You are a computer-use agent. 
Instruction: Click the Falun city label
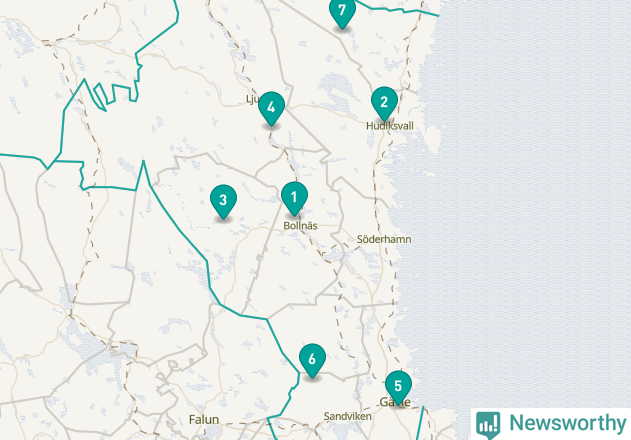point(204,420)
